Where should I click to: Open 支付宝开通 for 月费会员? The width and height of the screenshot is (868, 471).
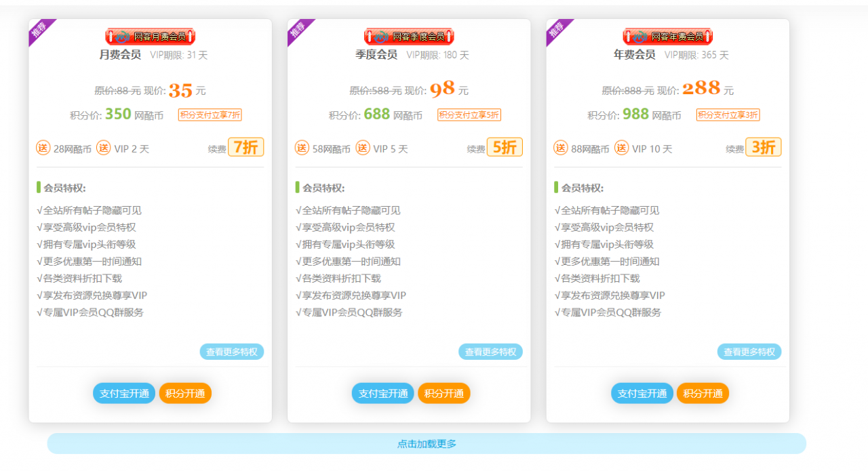coord(124,393)
